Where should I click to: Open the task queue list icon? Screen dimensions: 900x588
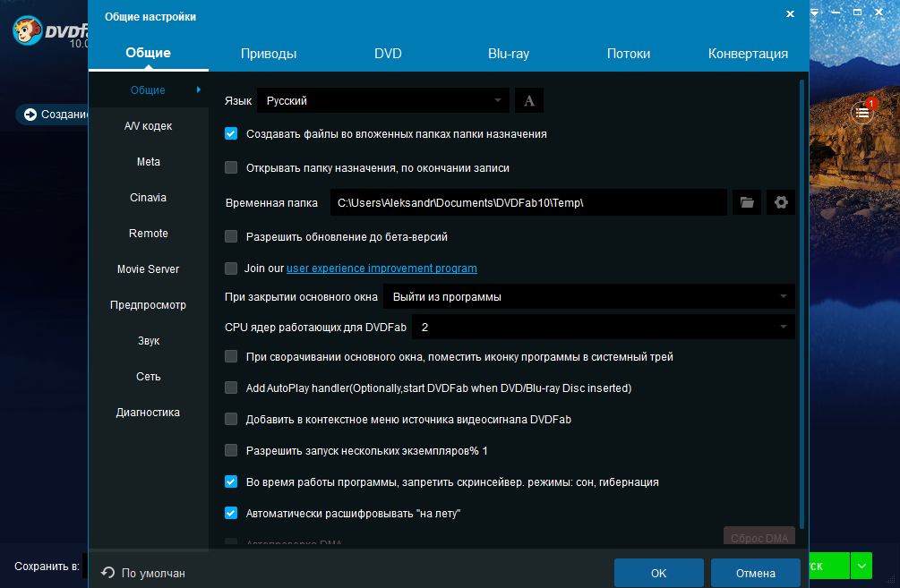[861, 113]
